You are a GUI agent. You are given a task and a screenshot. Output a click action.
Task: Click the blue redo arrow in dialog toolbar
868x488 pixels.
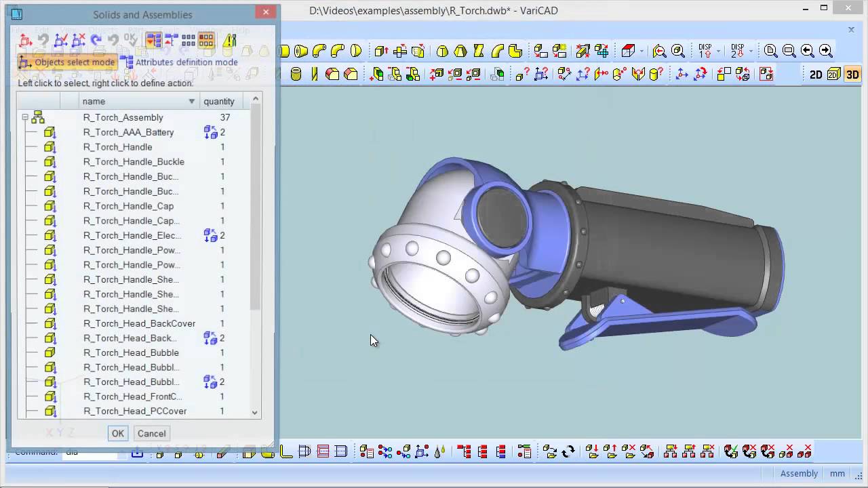click(x=96, y=41)
